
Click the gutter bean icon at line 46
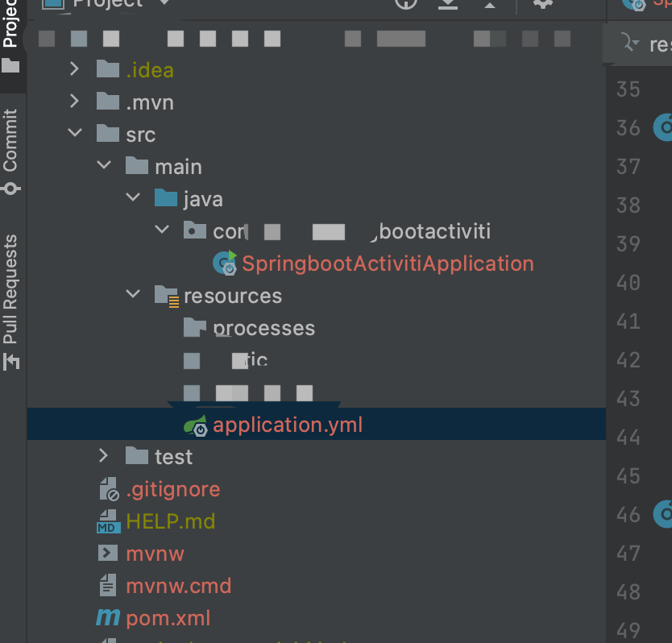click(x=663, y=514)
